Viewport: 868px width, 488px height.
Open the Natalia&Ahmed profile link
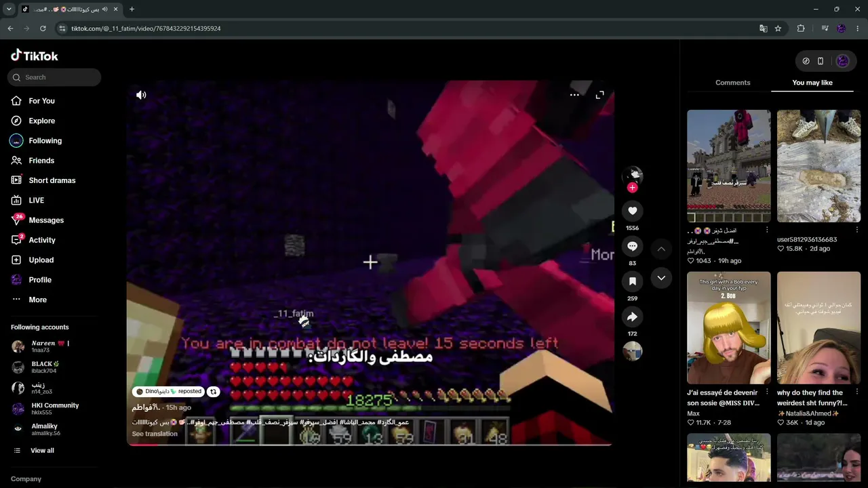tap(808, 413)
